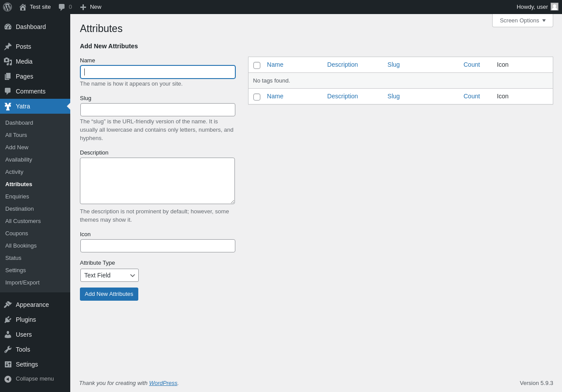Open the comments bubble icon in admin bar

(x=61, y=7)
